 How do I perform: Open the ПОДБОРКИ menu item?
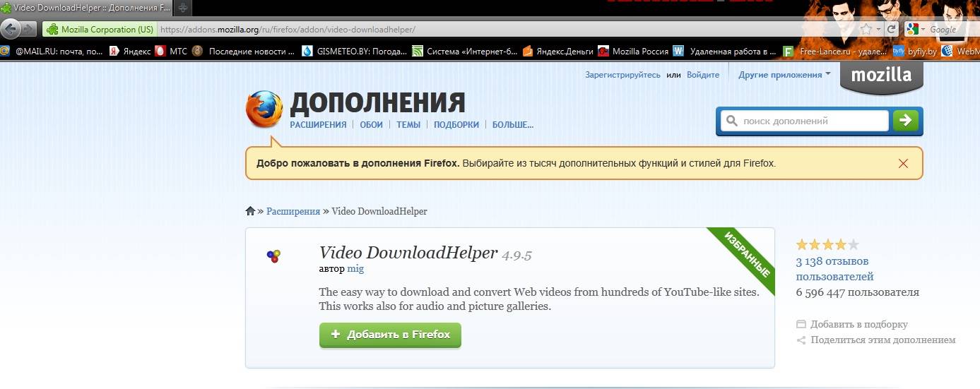[456, 125]
